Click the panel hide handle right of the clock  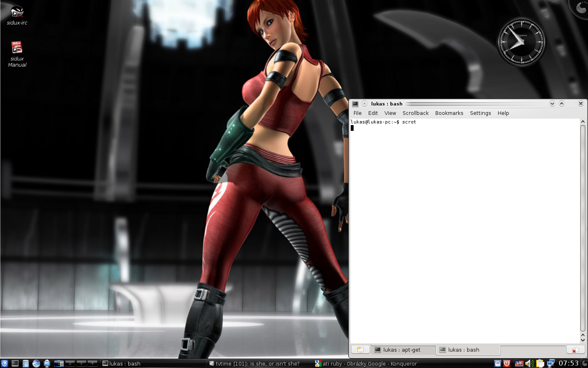[x=584, y=363]
